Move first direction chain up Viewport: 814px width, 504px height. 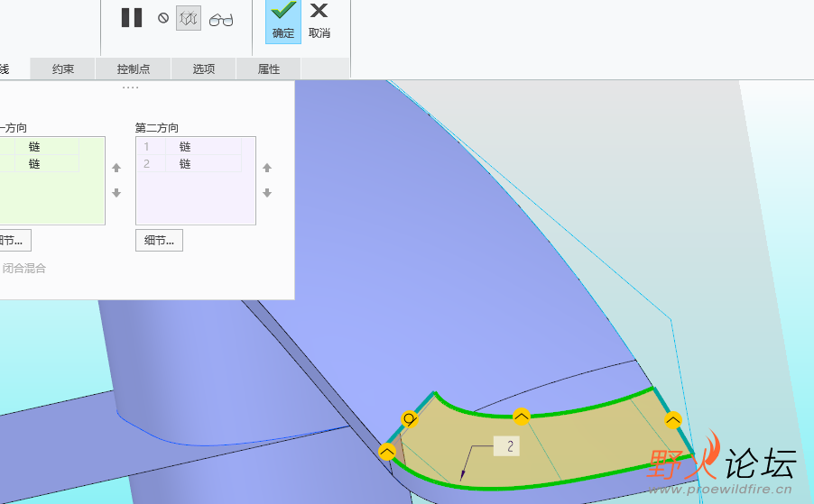[116, 168]
